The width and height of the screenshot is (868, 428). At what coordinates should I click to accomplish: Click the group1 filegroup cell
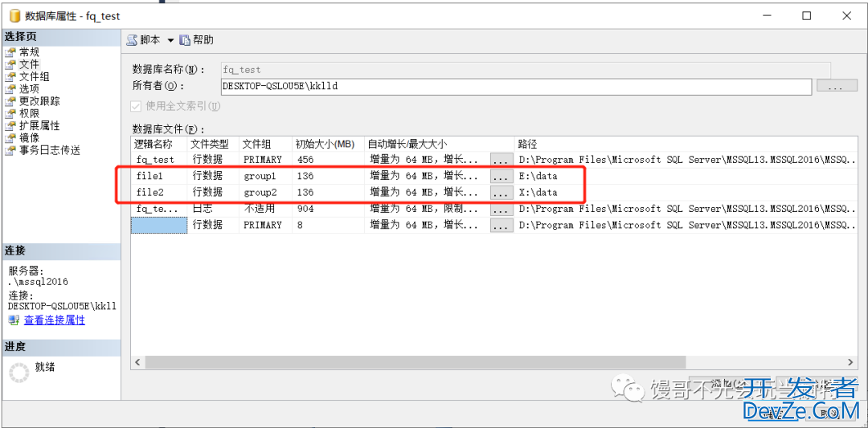tap(265, 177)
